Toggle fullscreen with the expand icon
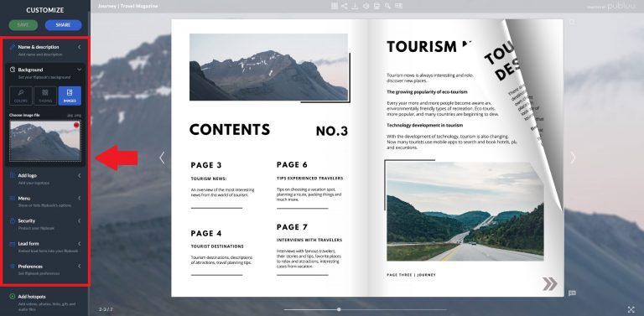This screenshot has height=316, width=644. [x=631, y=309]
